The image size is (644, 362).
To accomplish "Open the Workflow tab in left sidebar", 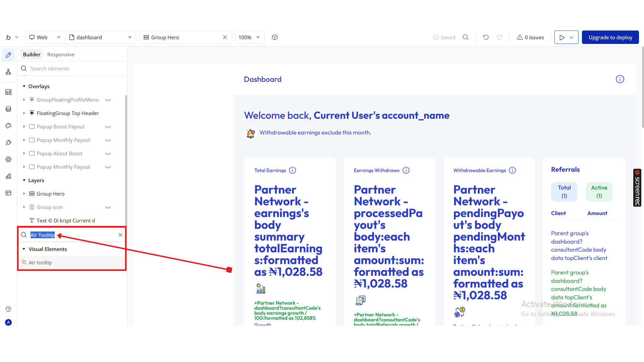I will click(x=8, y=72).
